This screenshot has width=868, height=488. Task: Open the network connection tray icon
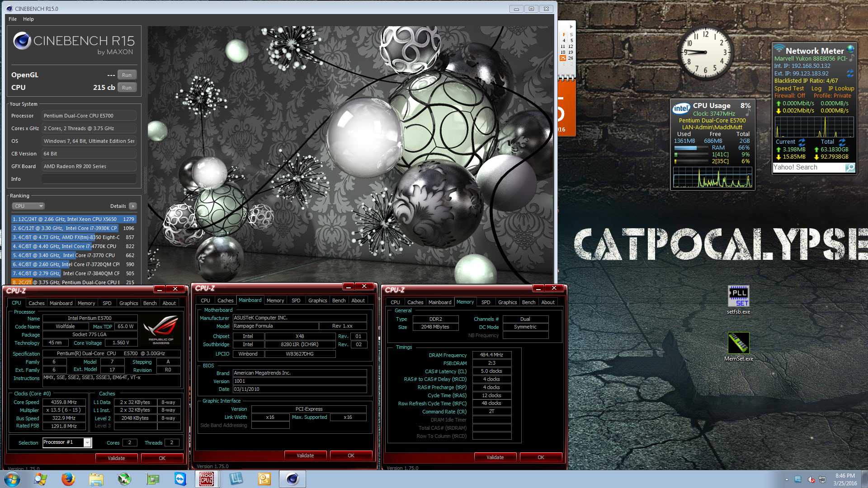pos(822,479)
